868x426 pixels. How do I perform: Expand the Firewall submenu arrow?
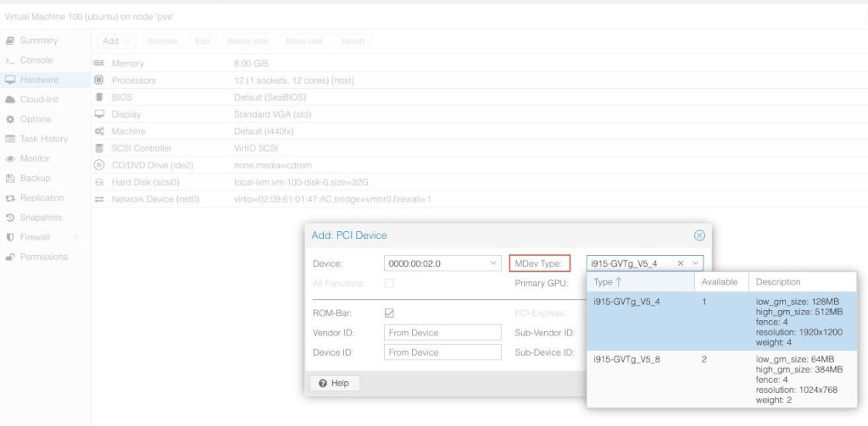pyautogui.click(x=77, y=237)
